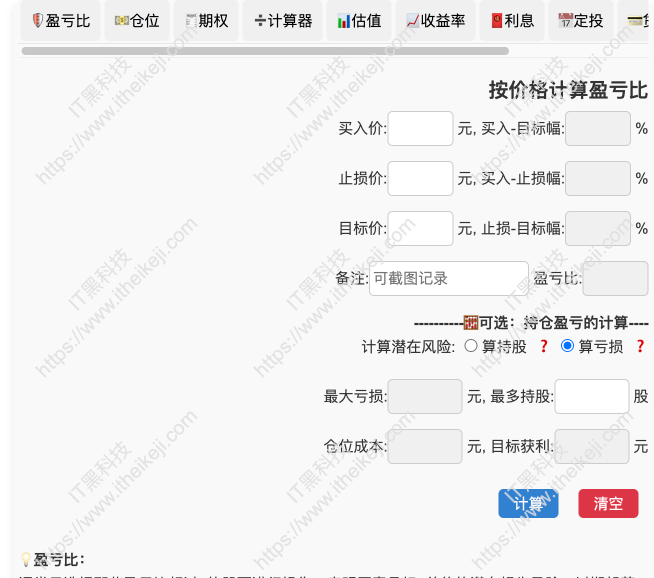
Task: Click the horizontal tab scrollbar
Action: tap(265, 51)
